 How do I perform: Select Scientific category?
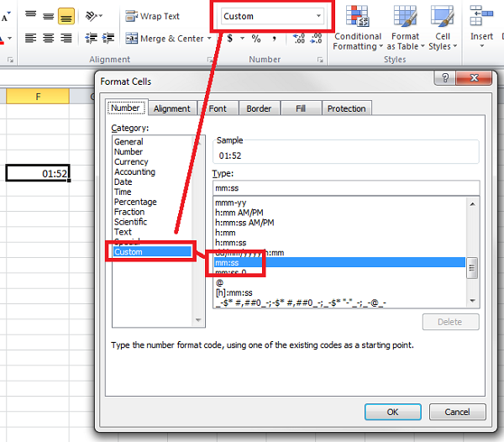point(130,222)
